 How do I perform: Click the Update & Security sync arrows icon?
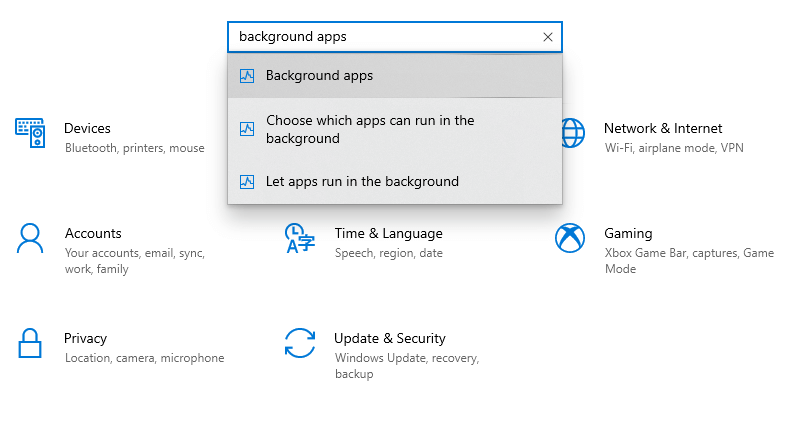[299, 343]
